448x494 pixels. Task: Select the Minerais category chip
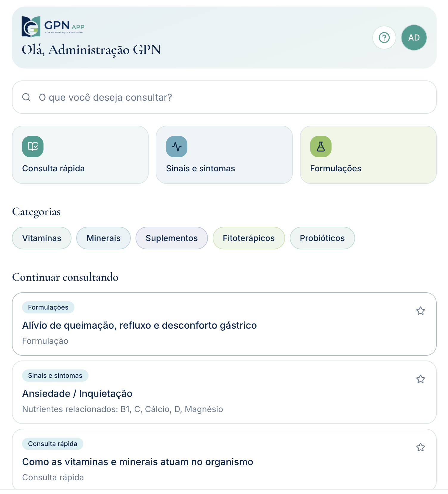[103, 238]
